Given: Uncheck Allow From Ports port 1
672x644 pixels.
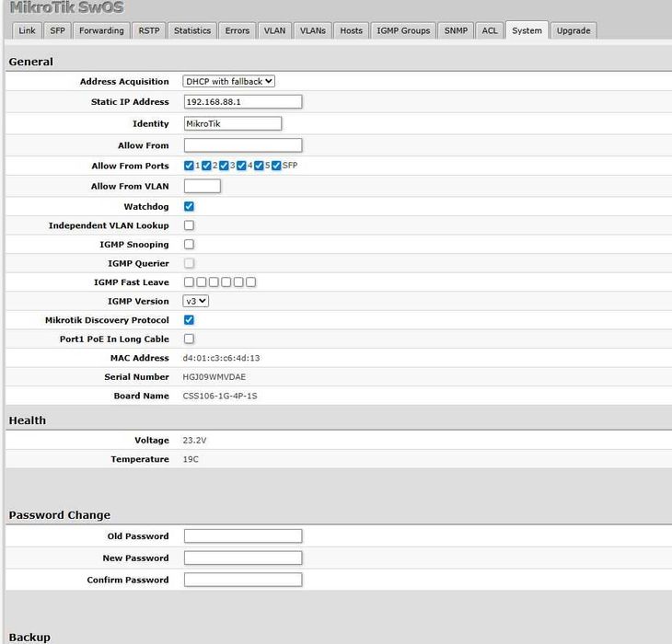Looking at the screenshot, I should (189, 166).
